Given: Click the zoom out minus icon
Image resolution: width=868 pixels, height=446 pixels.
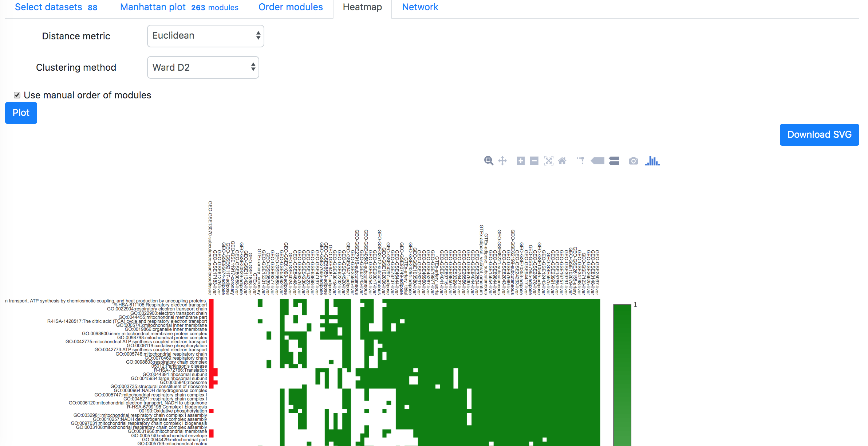Looking at the screenshot, I should [x=534, y=161].
